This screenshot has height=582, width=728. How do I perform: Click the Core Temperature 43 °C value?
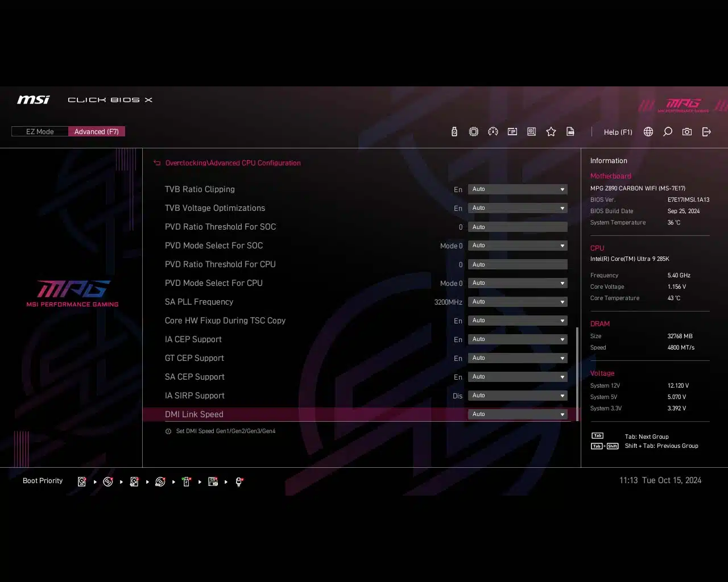[674, 298]
